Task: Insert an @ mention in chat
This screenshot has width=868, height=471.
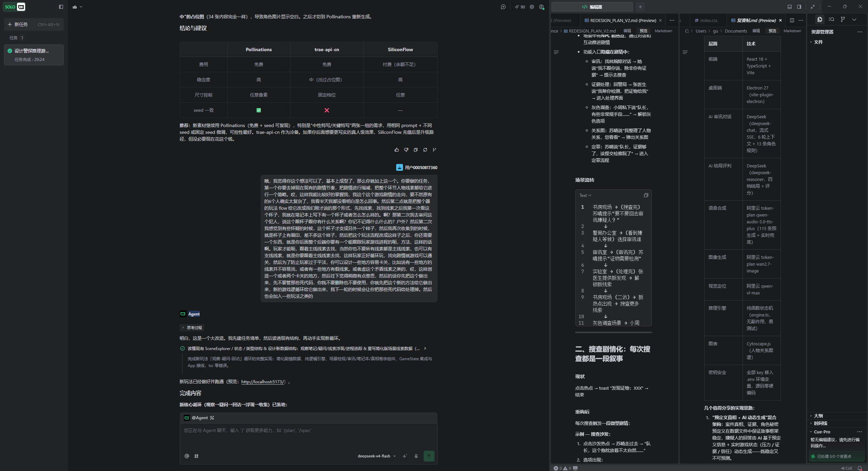Action: 187,456
